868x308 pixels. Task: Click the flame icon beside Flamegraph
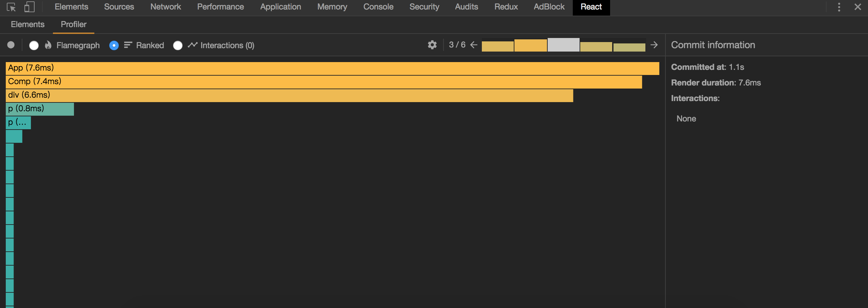point(48,45)
